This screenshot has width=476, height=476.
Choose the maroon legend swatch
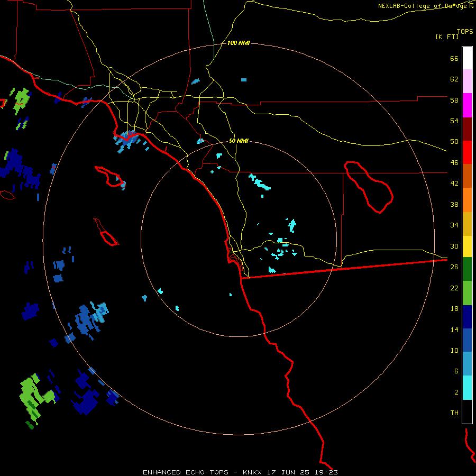467,130
